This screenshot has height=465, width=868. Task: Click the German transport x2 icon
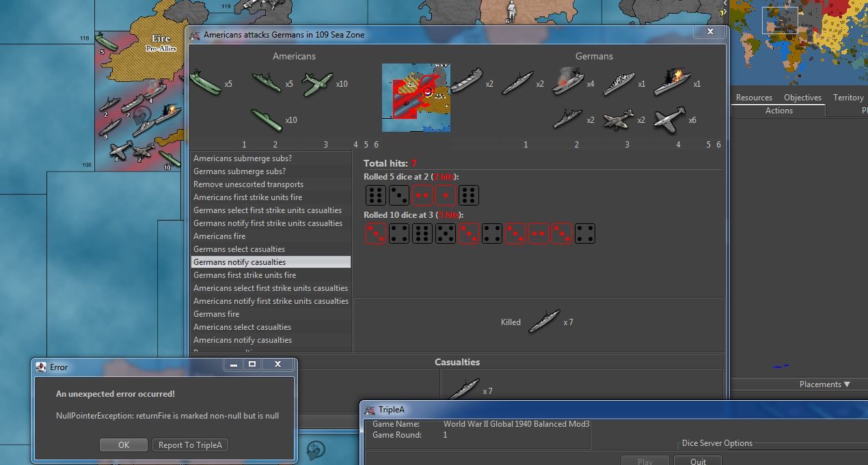[467, 83]
